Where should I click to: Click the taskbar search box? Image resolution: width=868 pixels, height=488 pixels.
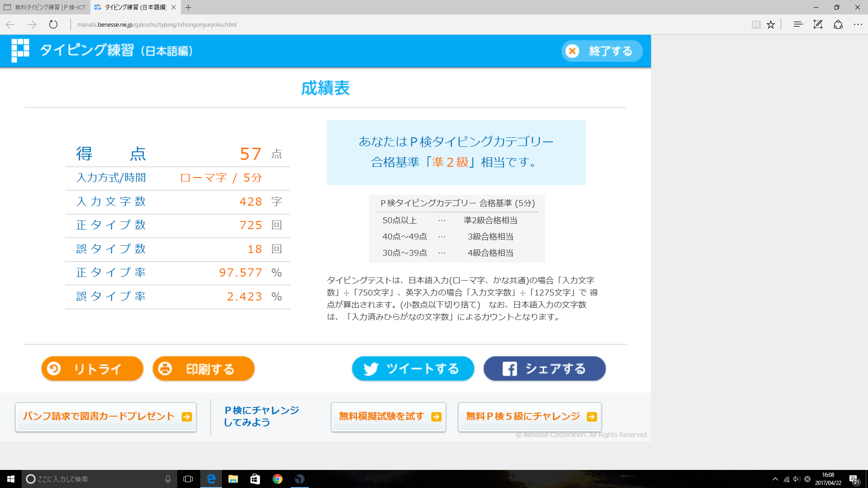[99, 479]
